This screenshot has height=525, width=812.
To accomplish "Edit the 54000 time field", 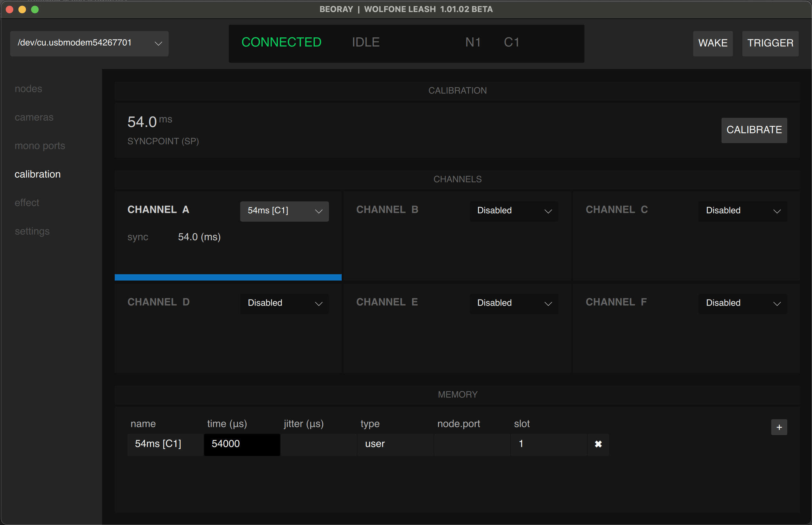I will click(242, 444).
